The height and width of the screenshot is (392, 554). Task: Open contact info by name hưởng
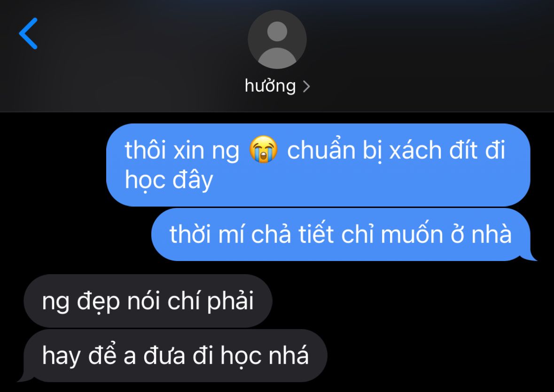[270, 86]
